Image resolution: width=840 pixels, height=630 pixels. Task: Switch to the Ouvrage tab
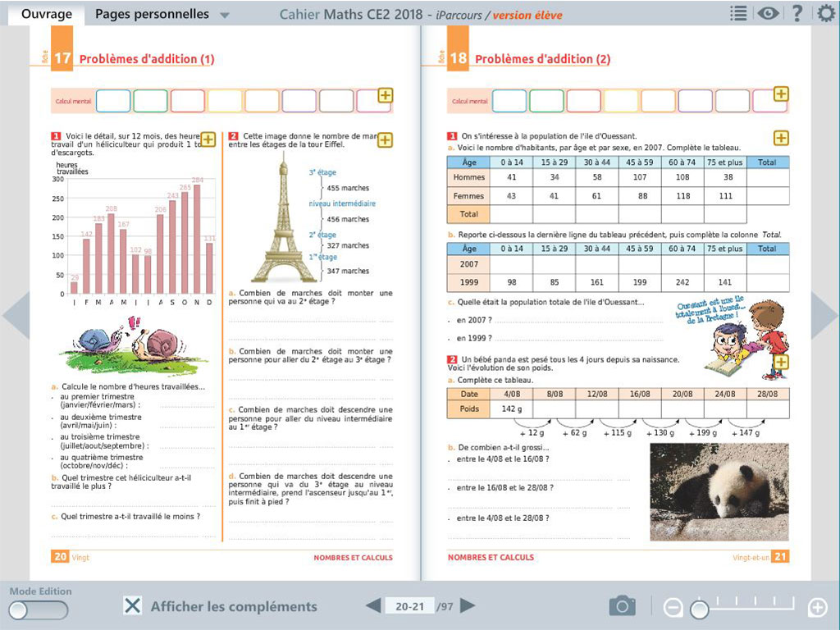[x=46, y=14]
